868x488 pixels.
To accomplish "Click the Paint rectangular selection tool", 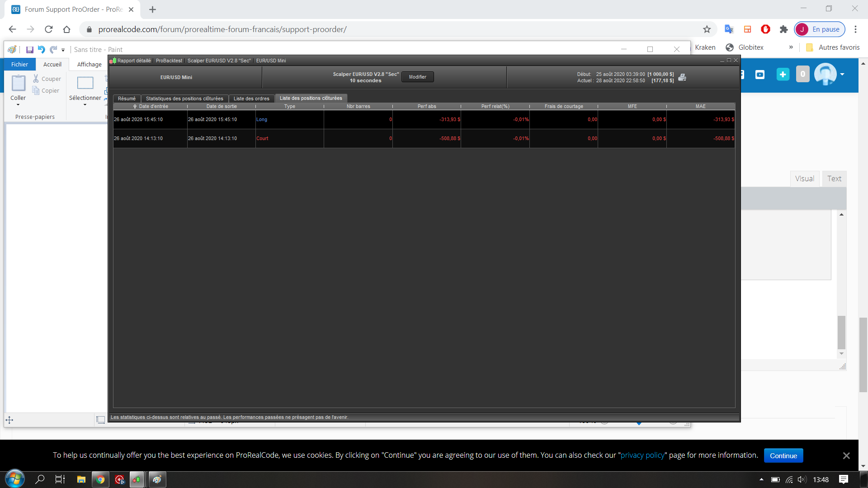I will (x=85, y=83).
